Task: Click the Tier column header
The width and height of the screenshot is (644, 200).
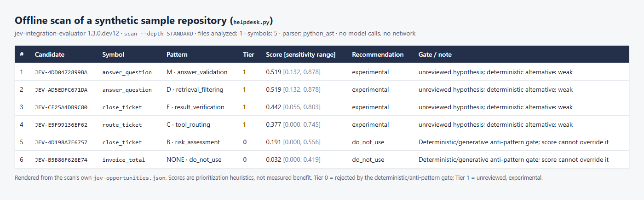Action: (x=248, y=54)
